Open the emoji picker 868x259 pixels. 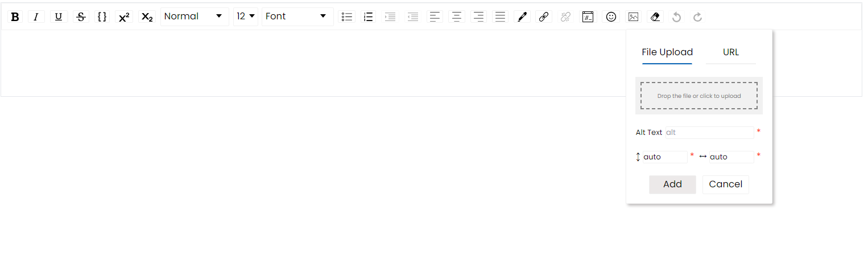click(x=611, y=17)
